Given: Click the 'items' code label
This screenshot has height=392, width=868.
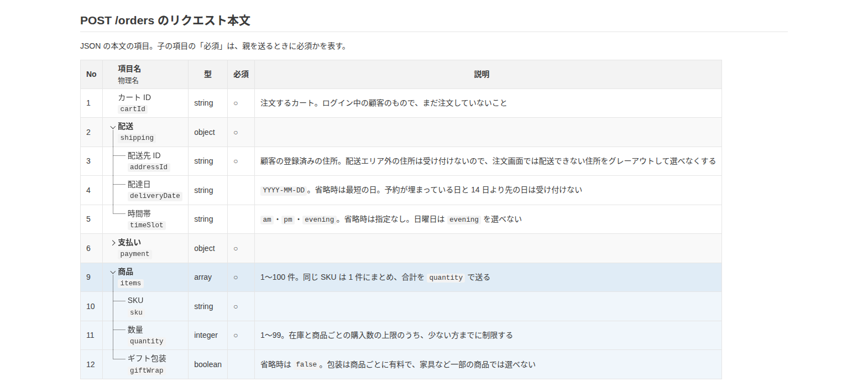Looking at the screenshot, I should tap(130, 283).
